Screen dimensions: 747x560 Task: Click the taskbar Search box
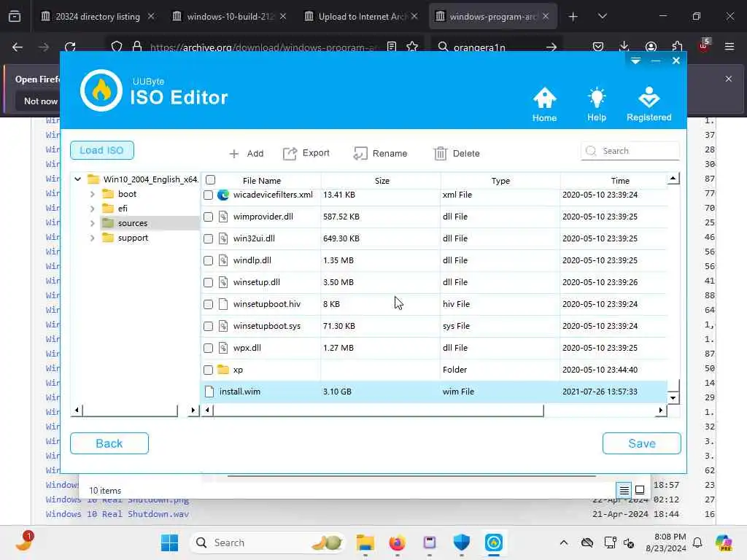coord(268,542)
